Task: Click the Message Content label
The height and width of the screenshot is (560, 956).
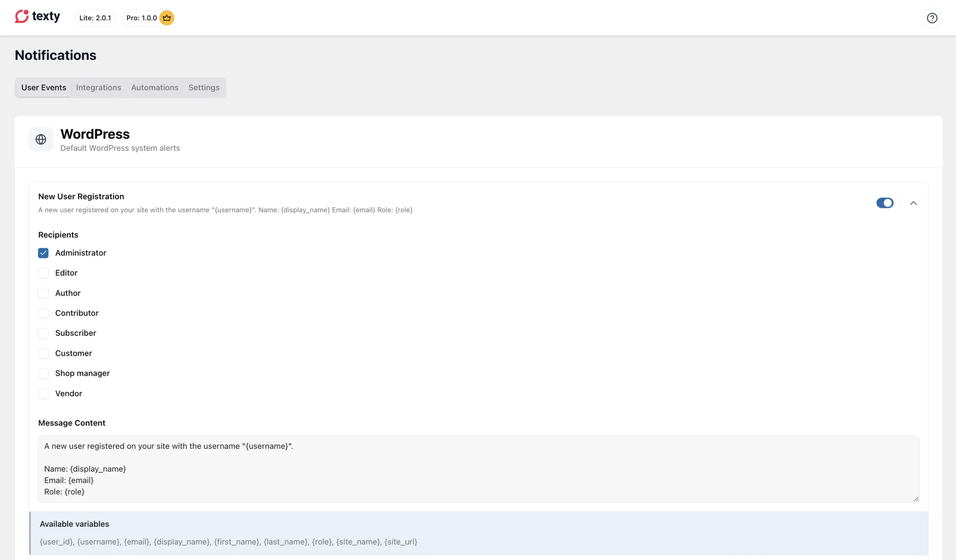Action: [x=72, y=423]
